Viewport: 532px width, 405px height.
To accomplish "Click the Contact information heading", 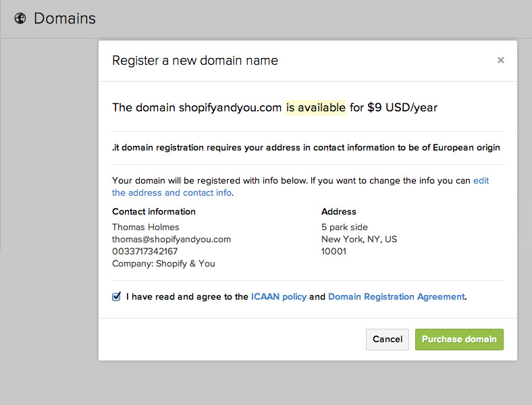I will [154, 212].
